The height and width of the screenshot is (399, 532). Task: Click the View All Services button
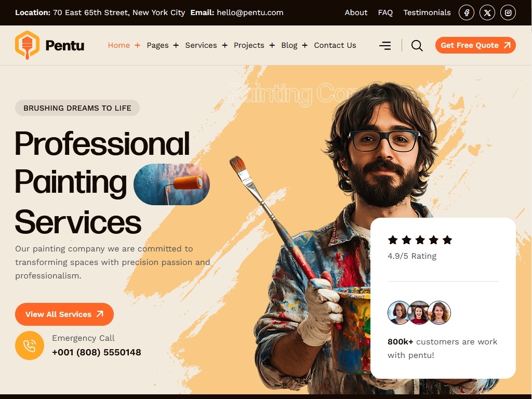point(64,314)
